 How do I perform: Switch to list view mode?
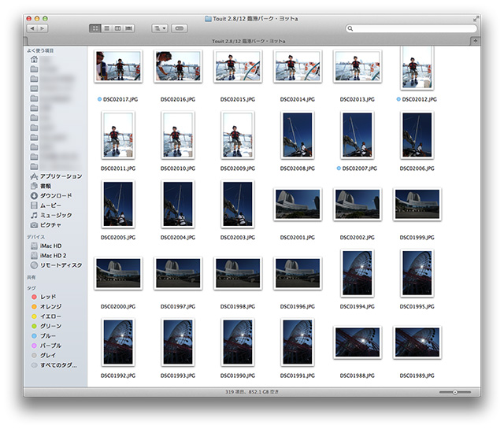coord(107,28)
